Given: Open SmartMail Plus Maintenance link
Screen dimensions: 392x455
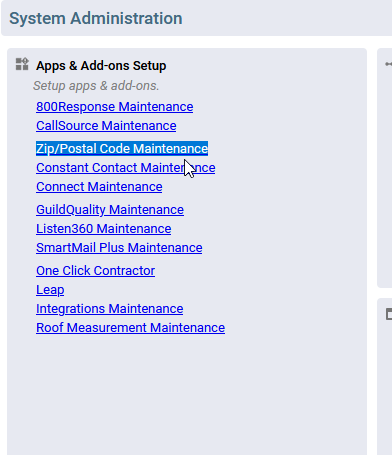Looking at the screenshot, I should (x=119, y=248).
